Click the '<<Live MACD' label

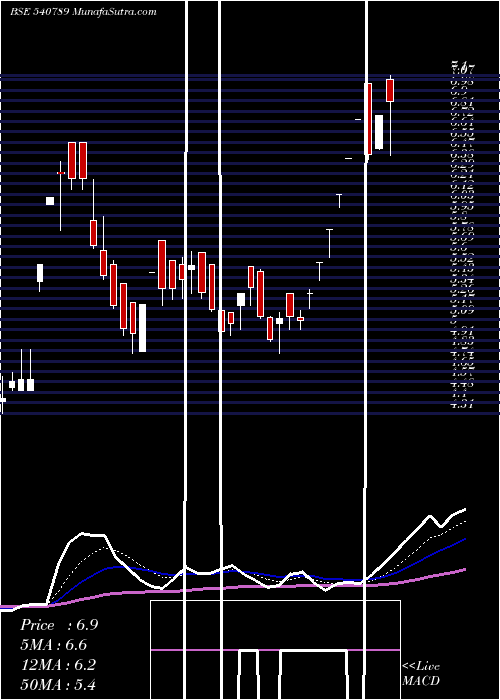[x=421, y=673]
